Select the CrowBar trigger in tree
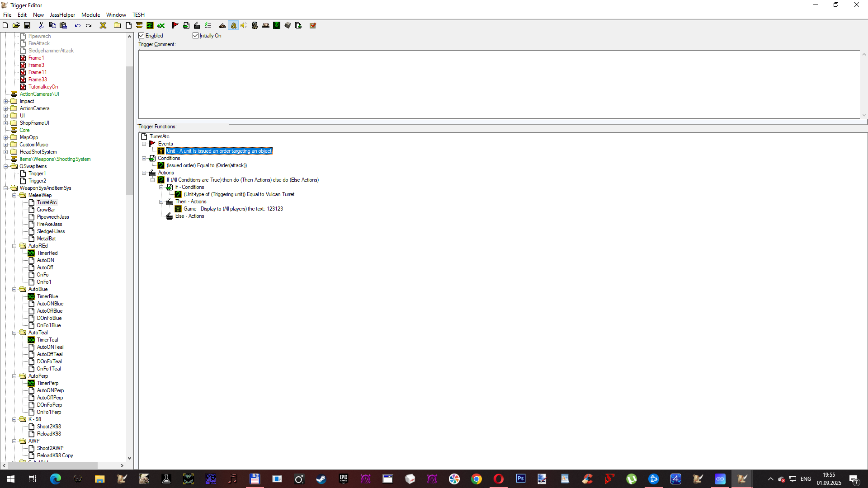 tap(46, 210)
